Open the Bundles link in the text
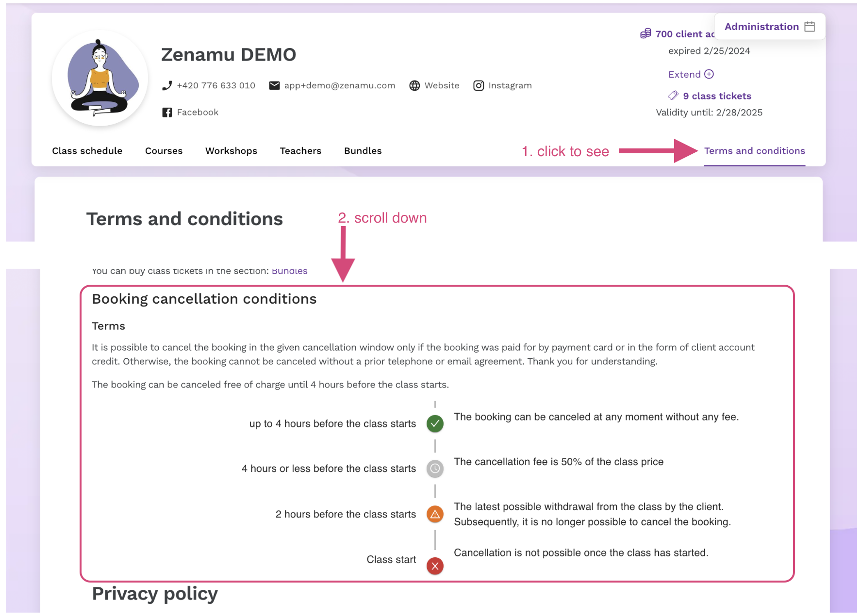This screenshot has width=861, height=616. point(290,271)
